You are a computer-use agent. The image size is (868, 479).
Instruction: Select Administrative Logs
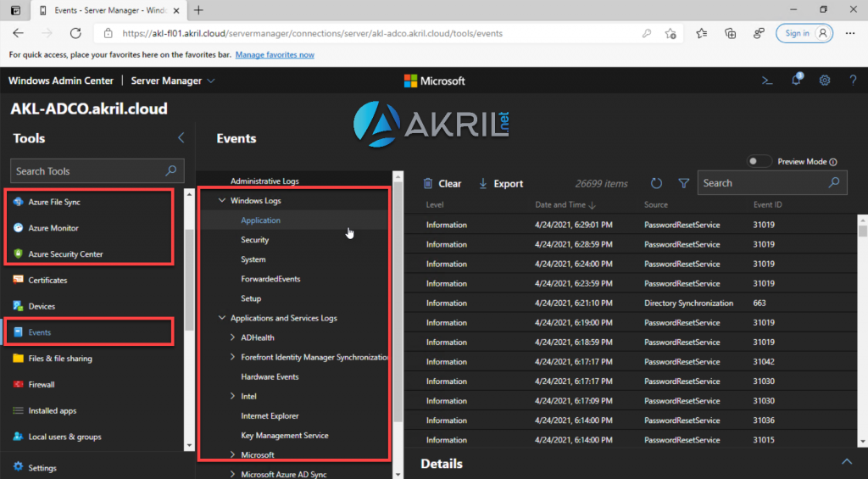(x=264, y=181)
